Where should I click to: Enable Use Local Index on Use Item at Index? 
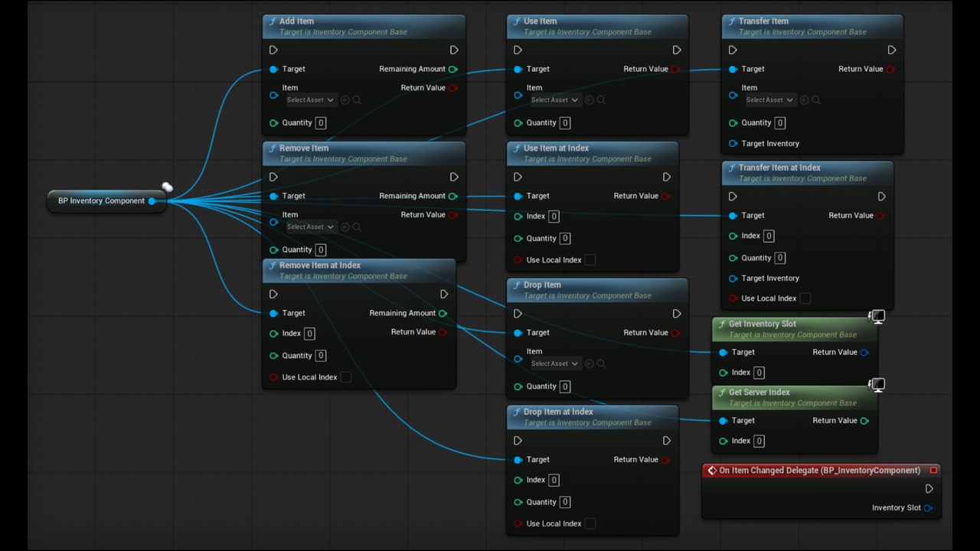click(x=590, y=259)
